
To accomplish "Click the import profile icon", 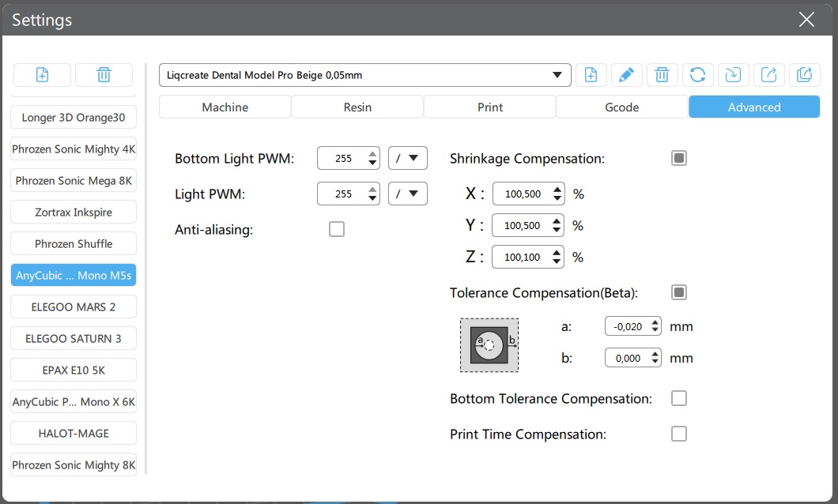I will point(733,75).
